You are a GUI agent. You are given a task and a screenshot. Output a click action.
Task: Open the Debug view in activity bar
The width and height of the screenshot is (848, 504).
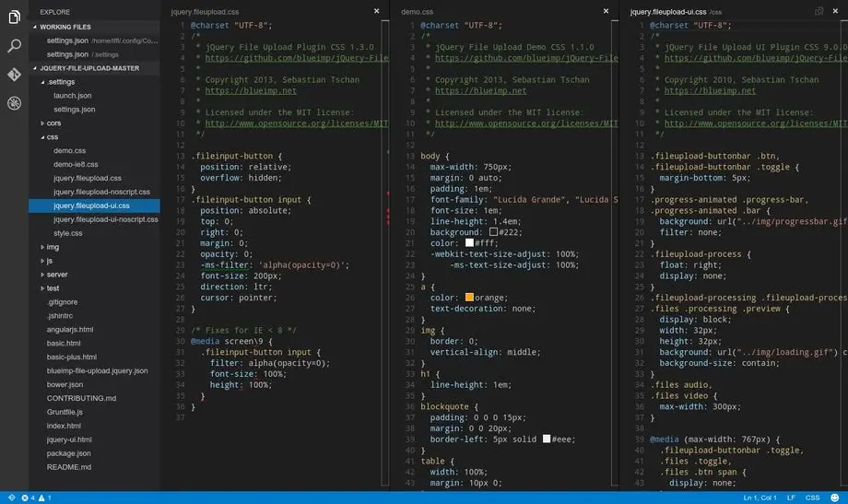tap(15, 103)
